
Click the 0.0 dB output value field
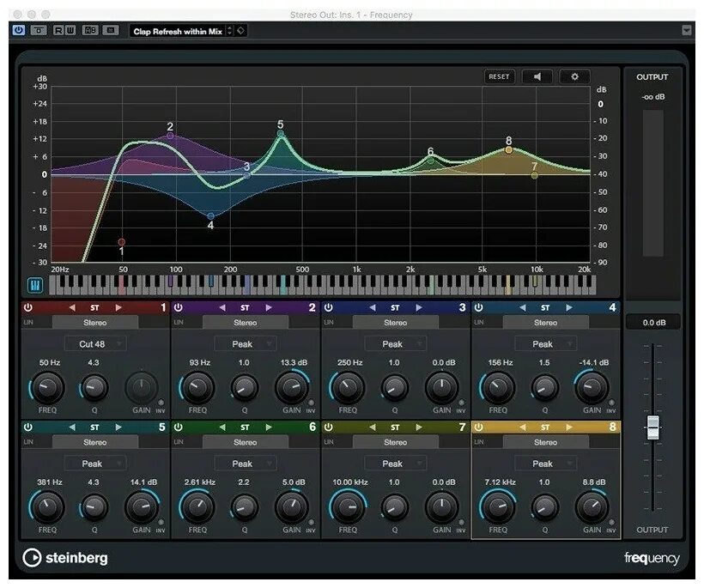click(x=653, y=322)
